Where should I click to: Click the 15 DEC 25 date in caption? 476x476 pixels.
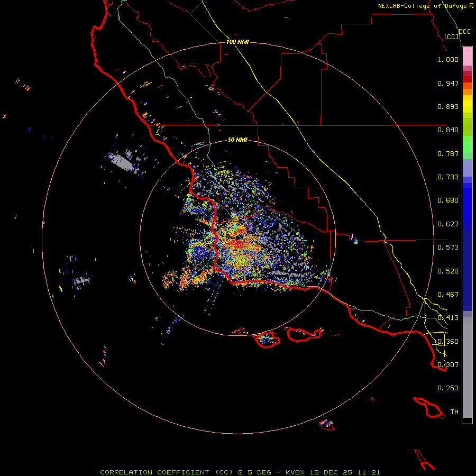pos(331,472)
